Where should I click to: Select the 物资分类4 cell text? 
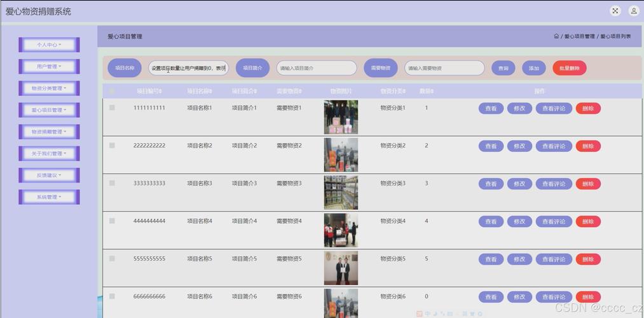click(x=393, y=221)
